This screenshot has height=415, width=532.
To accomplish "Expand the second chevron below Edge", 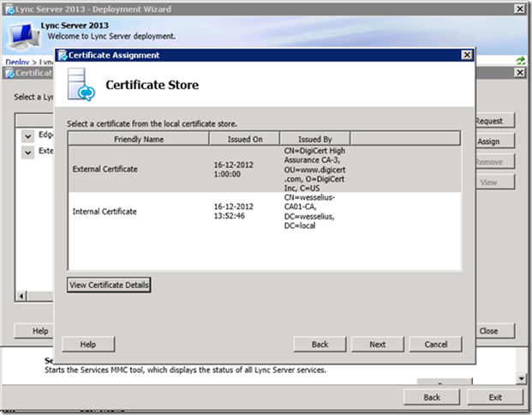I will point(27,152).
